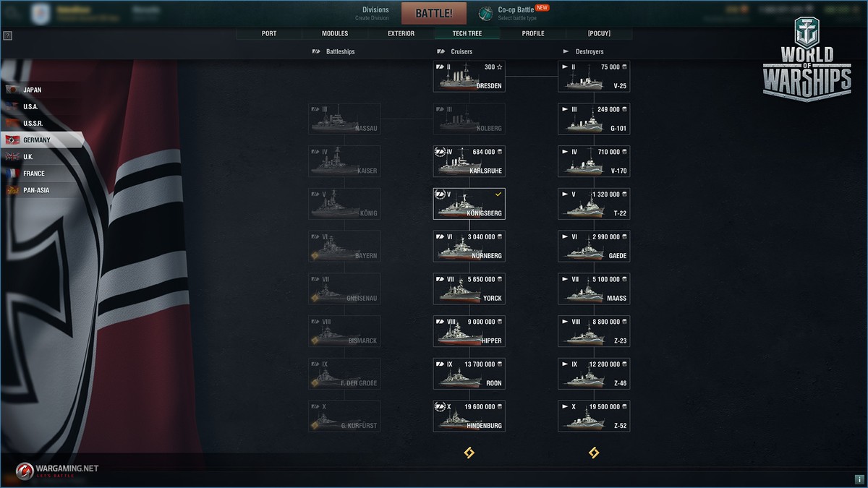Select the Japan nation flag
Image resolution: width=868 pixels, height=488 pixels.
tap(12, 90)
